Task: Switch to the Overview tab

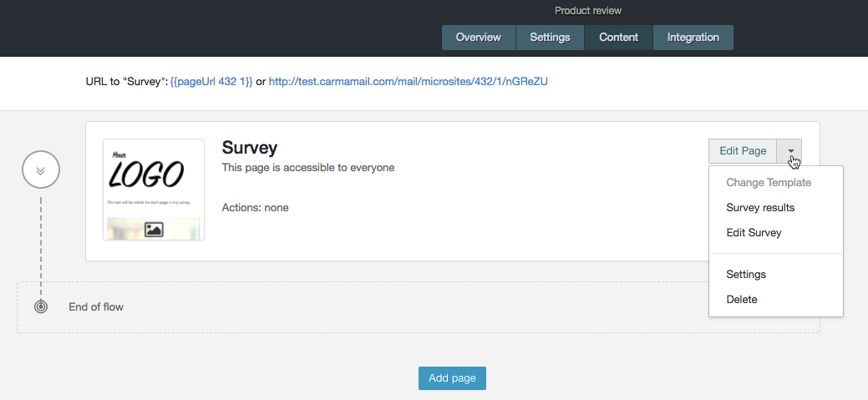Action: point(479,38)
